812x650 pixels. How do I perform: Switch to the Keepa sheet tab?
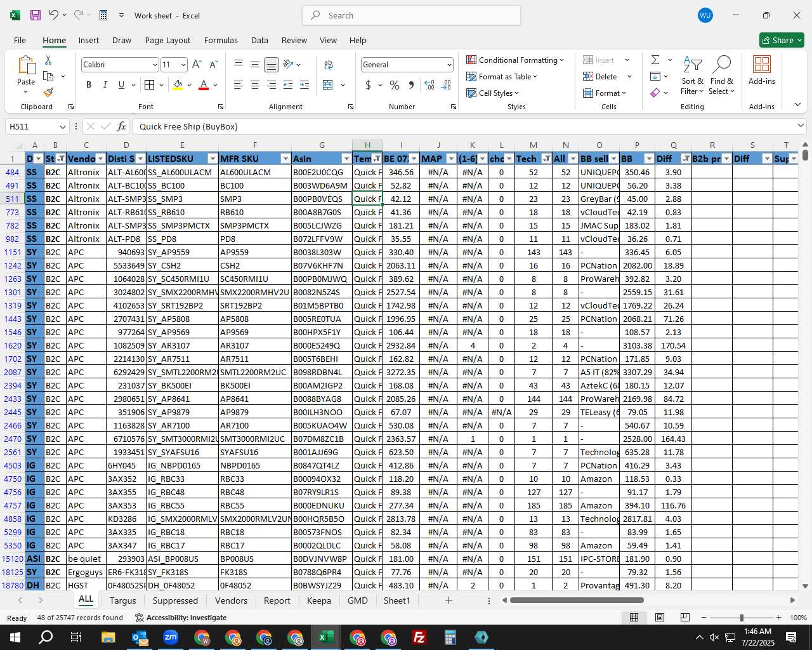click(318, 600)
